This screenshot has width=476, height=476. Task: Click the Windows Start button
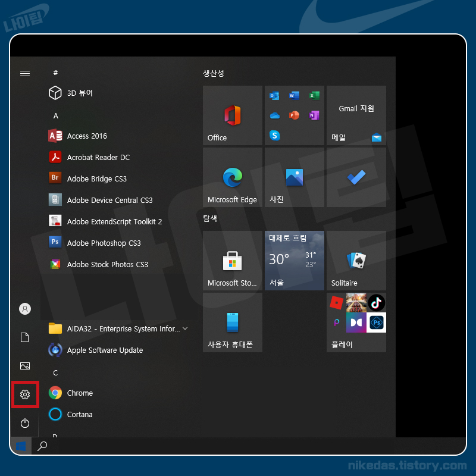pyautogui.click(x=21, y=446)
